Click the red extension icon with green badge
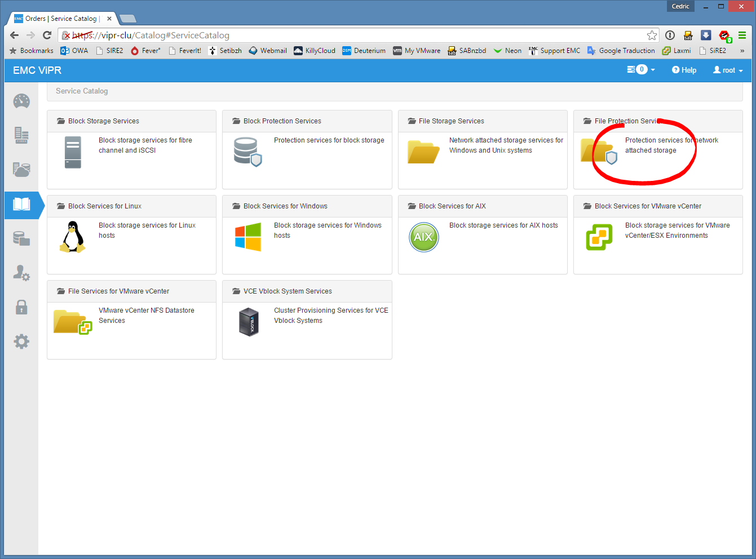 point(725,36)
